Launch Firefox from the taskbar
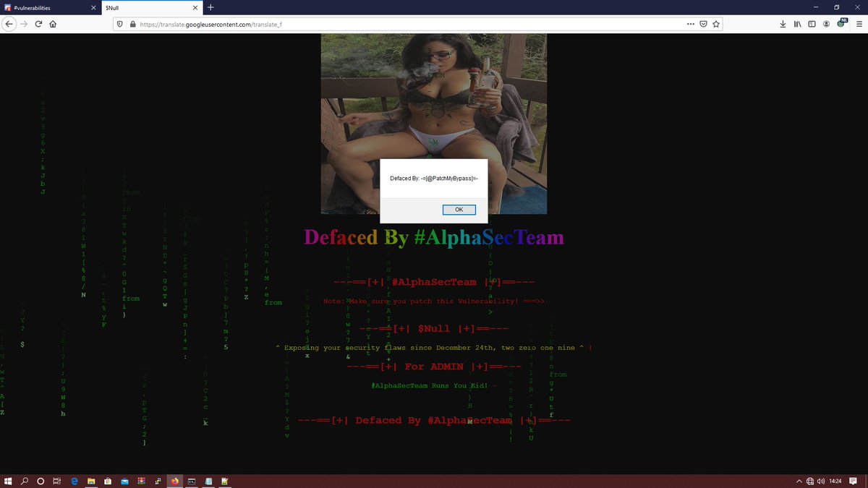Viewport: 868px width, 488px height. (x=174, y=480)
